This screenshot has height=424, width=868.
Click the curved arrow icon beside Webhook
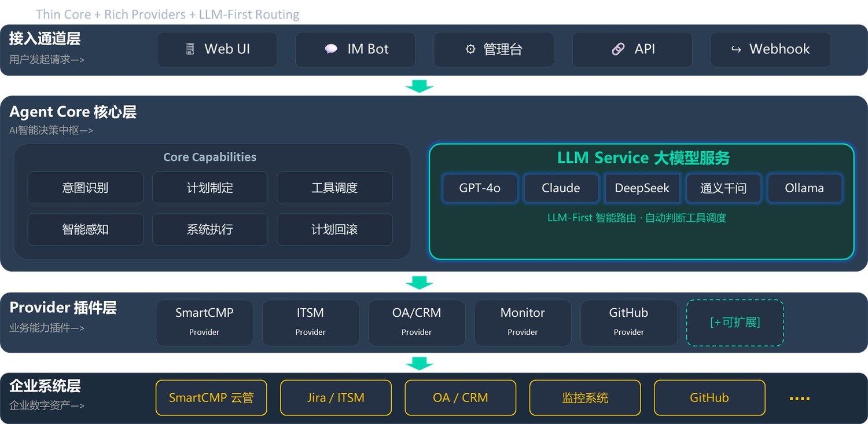point(736,49)
